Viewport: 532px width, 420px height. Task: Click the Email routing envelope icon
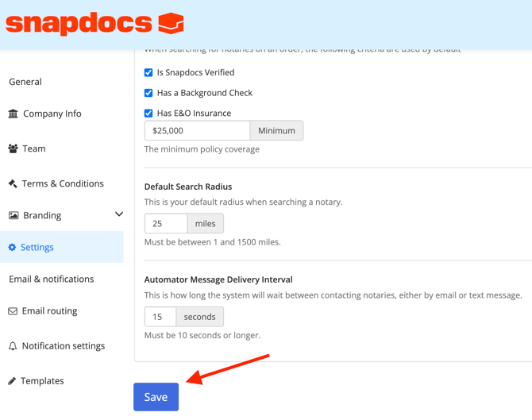pos(13,311)
